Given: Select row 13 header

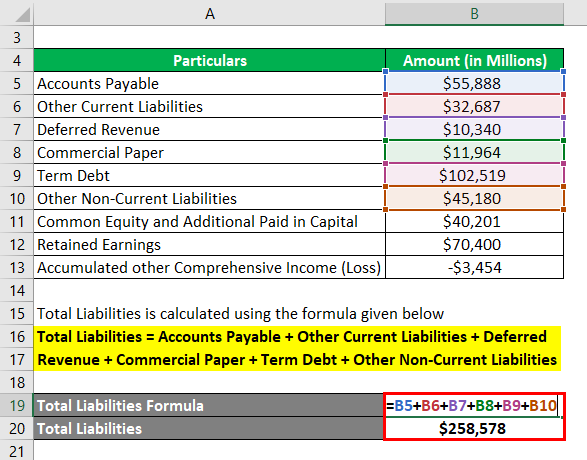Looking at the screenshot, I should tap(17, 268).
